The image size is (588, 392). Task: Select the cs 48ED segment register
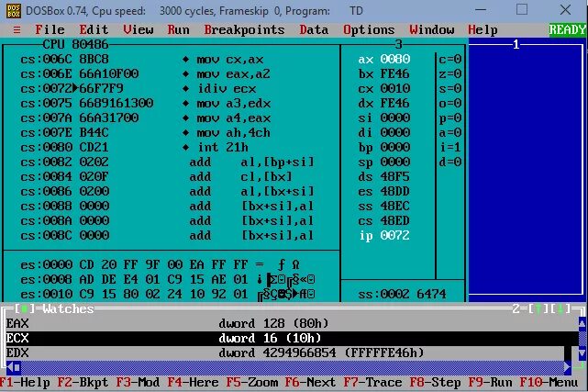[x=384, y=220]
